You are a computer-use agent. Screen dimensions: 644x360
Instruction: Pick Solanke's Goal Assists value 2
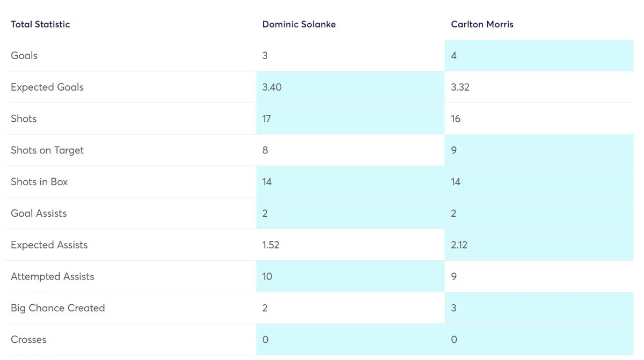(265, 214)
